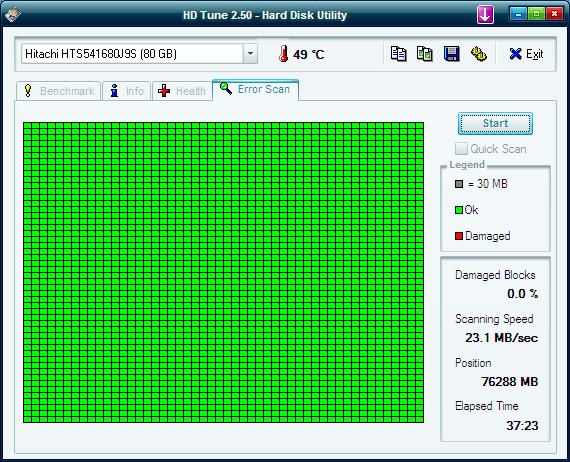570x462 pixels.
Task: Copy results to clipboard icon
Action: [x=398, y=54]
